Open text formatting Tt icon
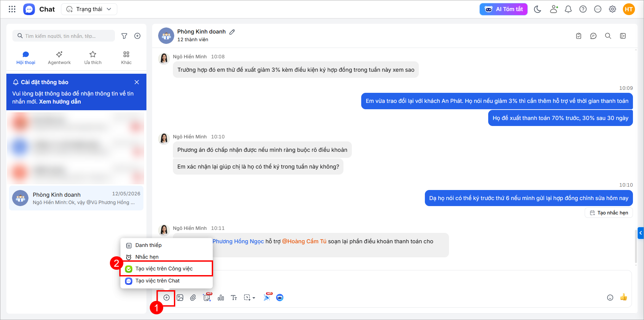Viewport: 644px width, 320px height. click(x=234, y=298)
